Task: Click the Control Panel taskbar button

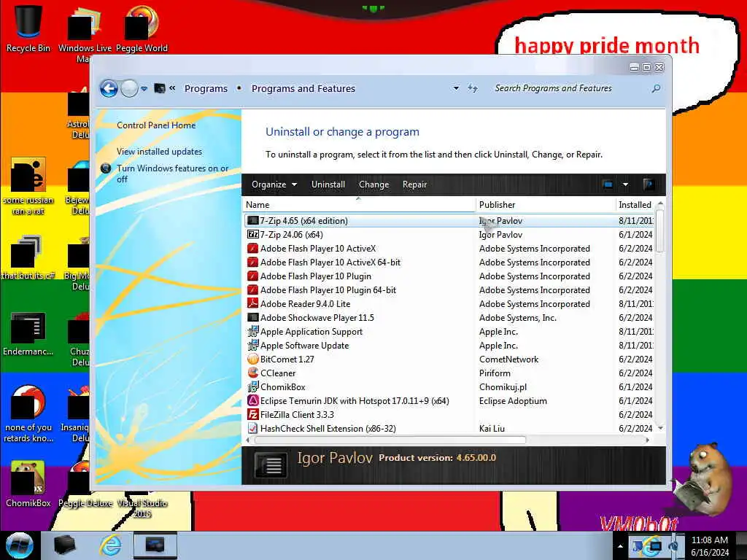Action: click(155, 545)
